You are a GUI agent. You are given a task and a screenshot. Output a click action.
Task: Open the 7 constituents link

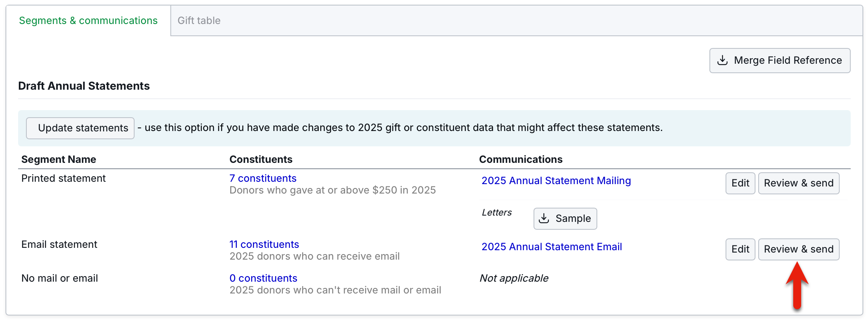point(262,178)
